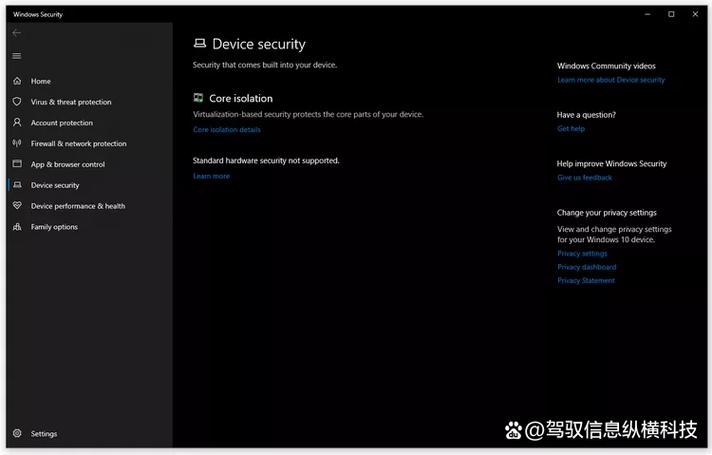Image resolution: width=712 pixels, height=455 pixels.
Task: Select Firewall & network protection menu item
Action: pyautogui.click(x=79, y=144)
